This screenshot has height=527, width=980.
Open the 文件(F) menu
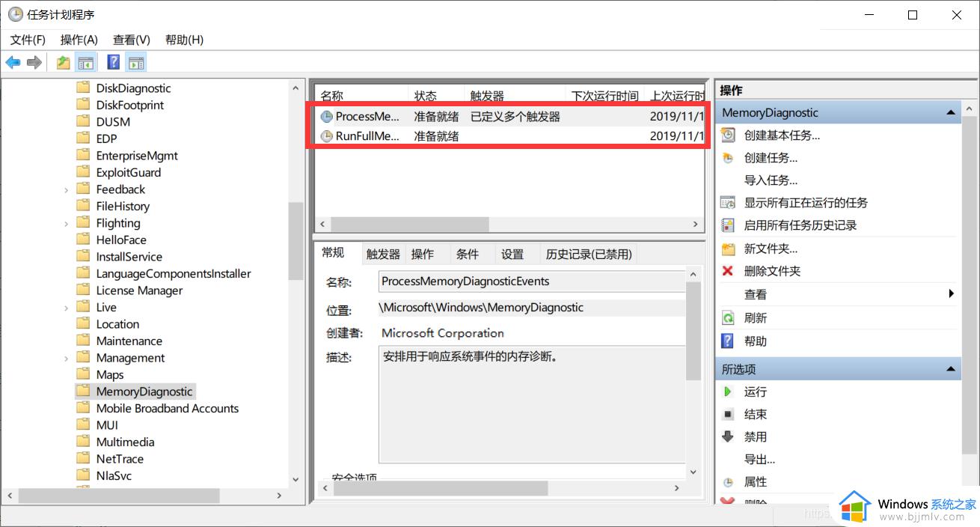coord(28,40)
